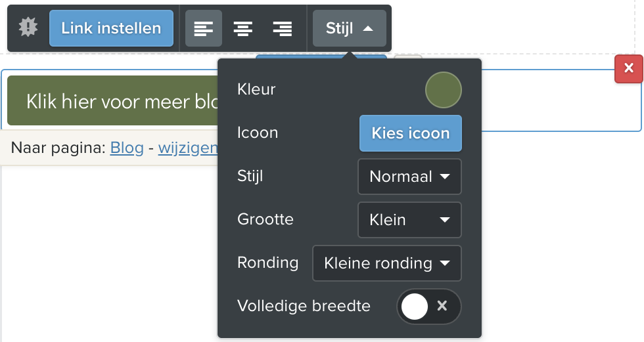Viewport: 644px width, 342px height.
Task: Align the button to the left
Action: click(204, 28)
